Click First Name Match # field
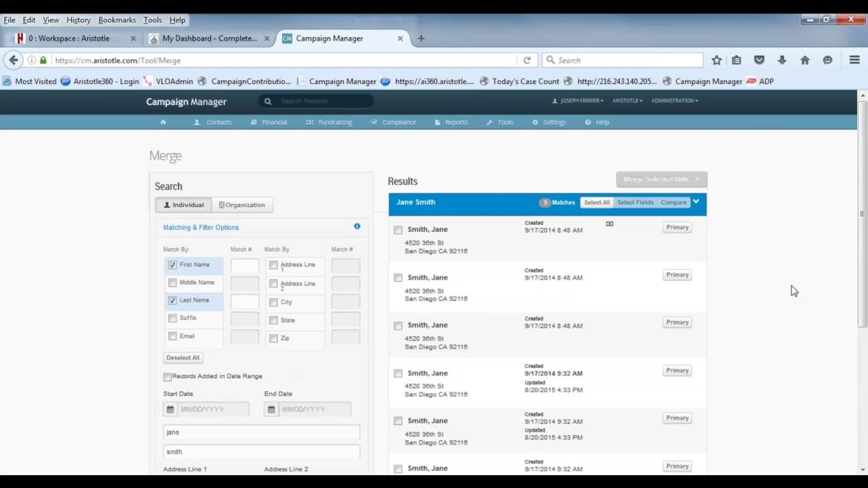This screenshot has width=868, height=488. 244,266
